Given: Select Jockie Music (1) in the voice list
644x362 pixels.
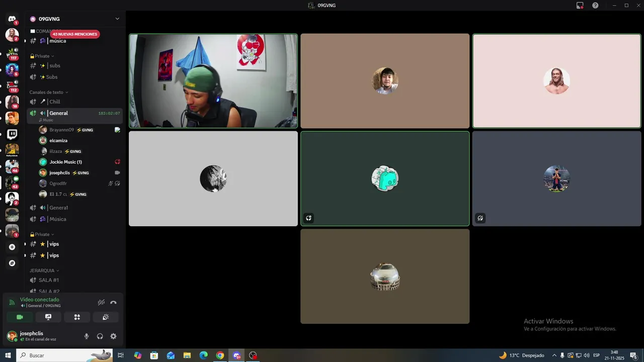Looking at the screenshot, I should tap(80, 162).
